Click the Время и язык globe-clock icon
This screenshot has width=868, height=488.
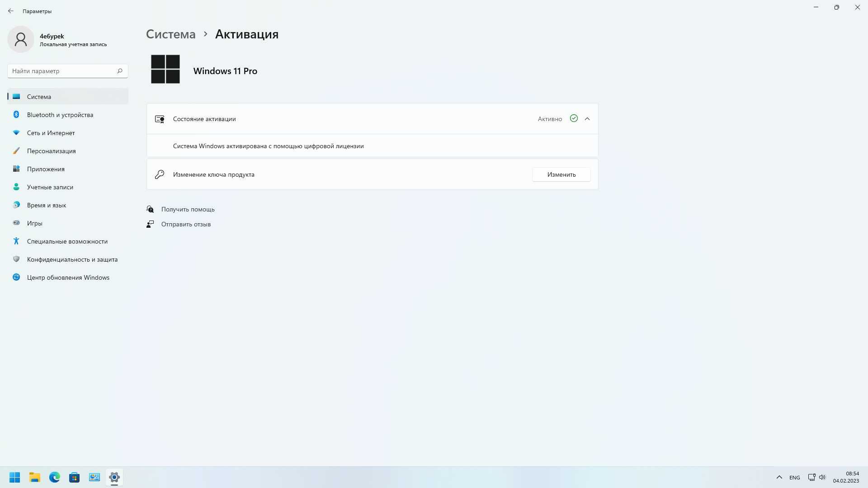click(16, 205)
